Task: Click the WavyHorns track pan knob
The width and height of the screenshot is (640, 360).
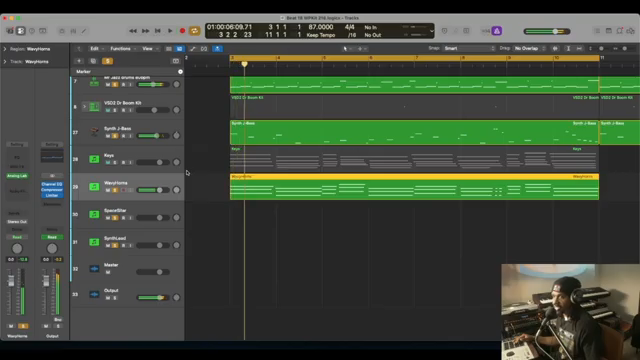Action: click(176, 190)
